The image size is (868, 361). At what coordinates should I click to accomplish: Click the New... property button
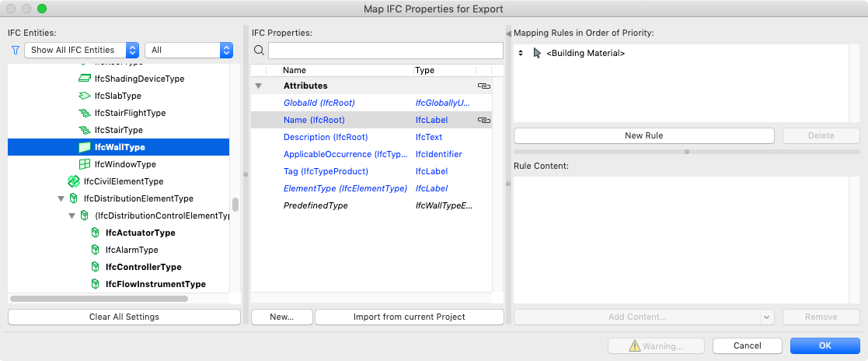(x=282, y=317)
